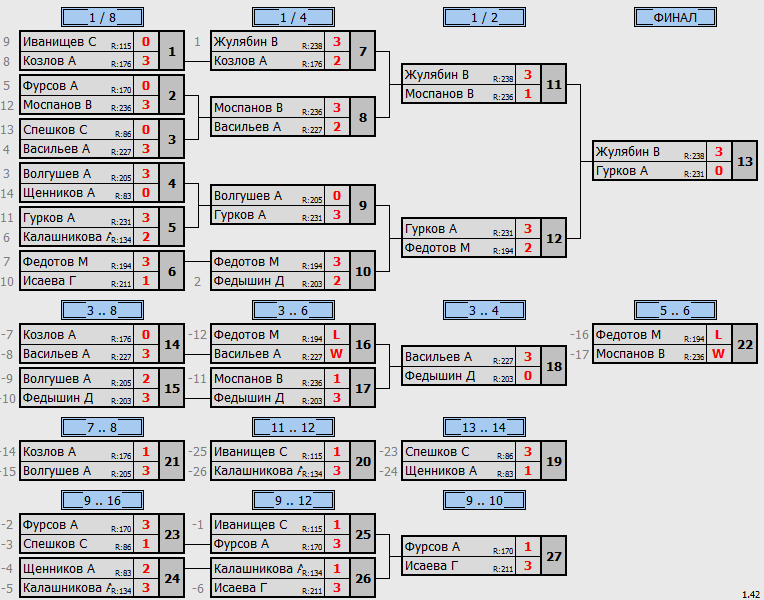Select match number 23 box
The height and width of the screenshot is (600, 764).
pyautogui.click(x=172, y=535)
